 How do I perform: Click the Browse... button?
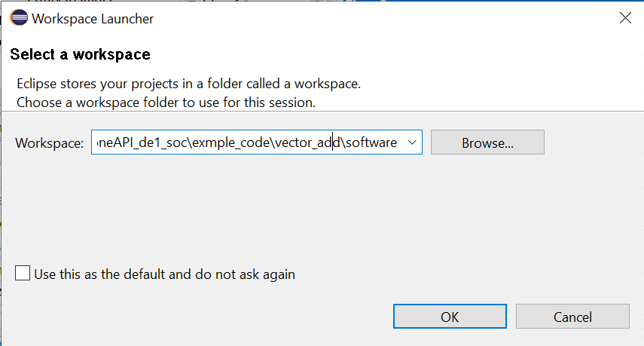(x=487, y=142)
